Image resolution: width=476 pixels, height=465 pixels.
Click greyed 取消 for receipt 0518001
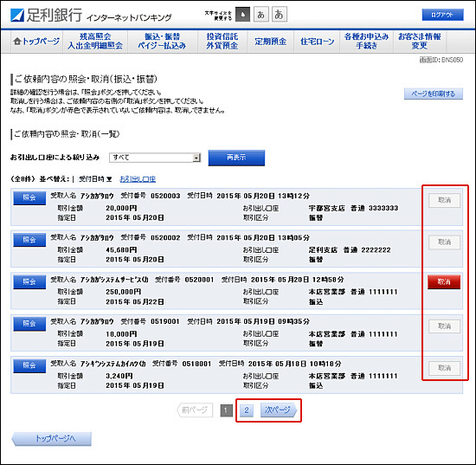click(x=444, y=368)
